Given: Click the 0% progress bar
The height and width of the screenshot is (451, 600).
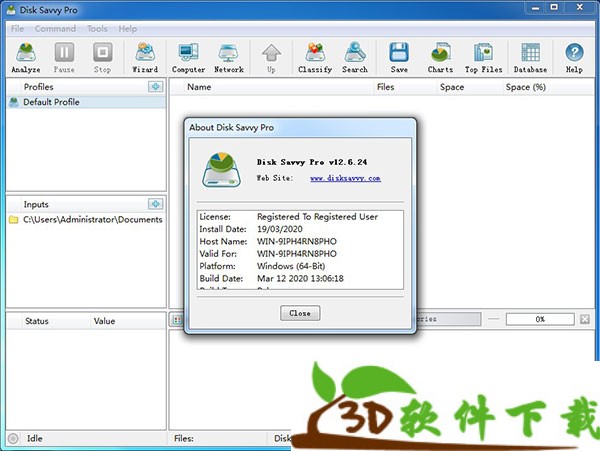Looking at the screenshot, I should [x=540, y=319].
